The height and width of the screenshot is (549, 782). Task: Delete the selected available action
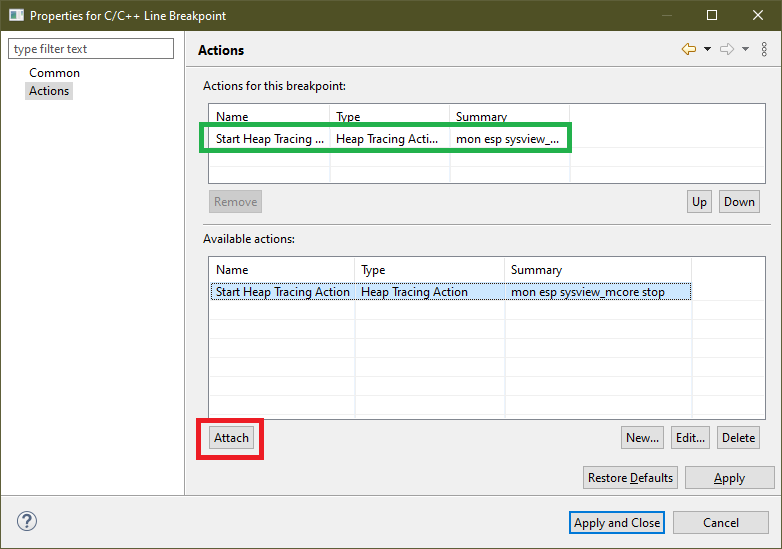point(738,437)
